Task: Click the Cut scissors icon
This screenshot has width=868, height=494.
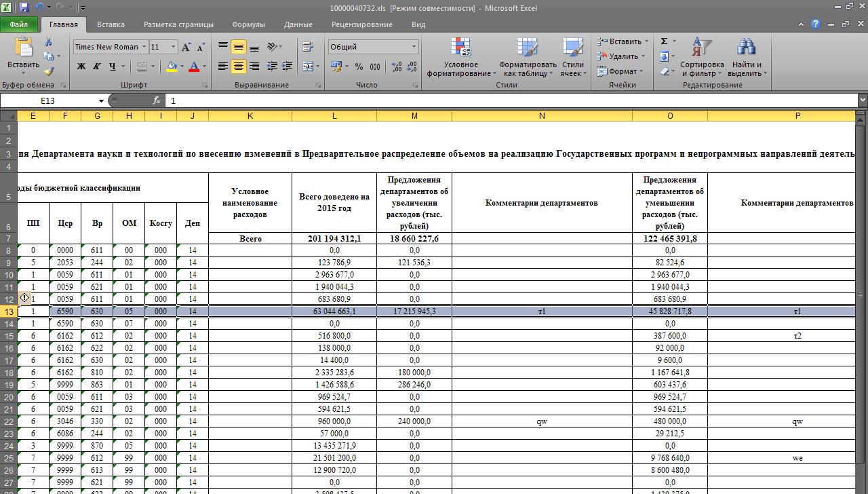Action: [49, 42]
